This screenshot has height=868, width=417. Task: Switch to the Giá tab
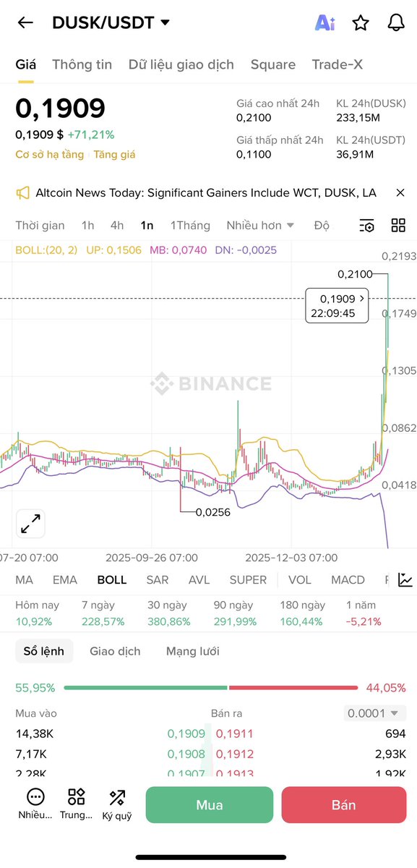[26, 64]
